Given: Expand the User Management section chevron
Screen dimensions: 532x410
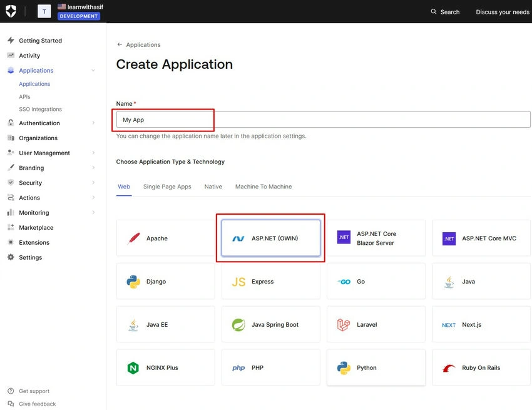Looking at the screenshot, I should (93, 153).
